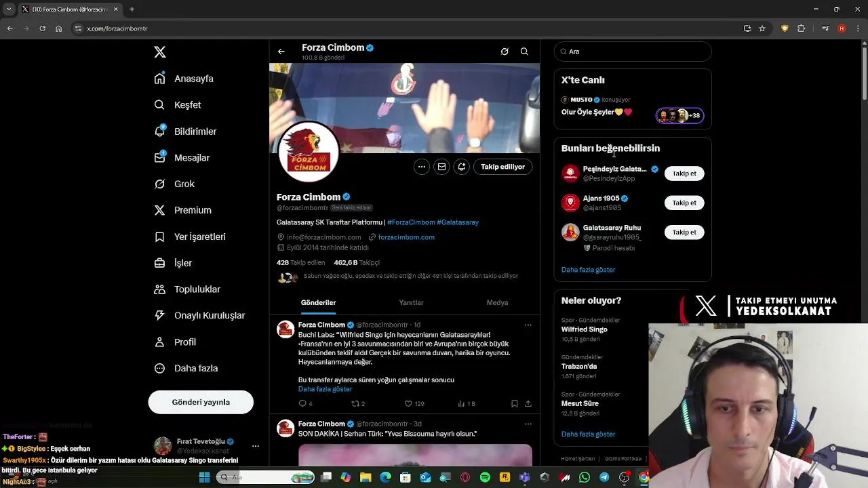This screenshot has height=488, width=868.
Task: Click the Ara search field
Action: tap(633, 52)
